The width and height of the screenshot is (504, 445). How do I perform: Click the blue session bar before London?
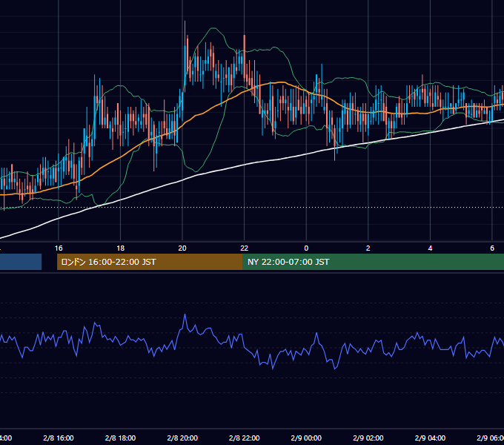coord(21,262)
